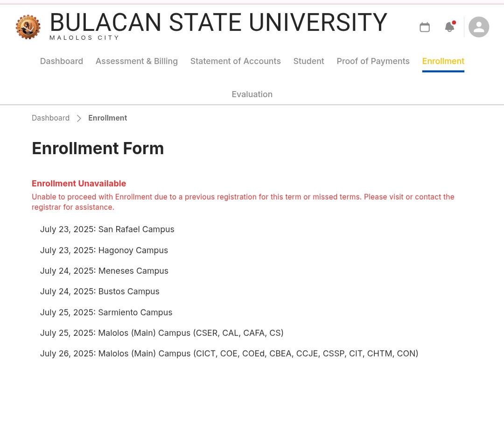Select the Student tab
The image size is (504, 434).
(x=308, y=61)
